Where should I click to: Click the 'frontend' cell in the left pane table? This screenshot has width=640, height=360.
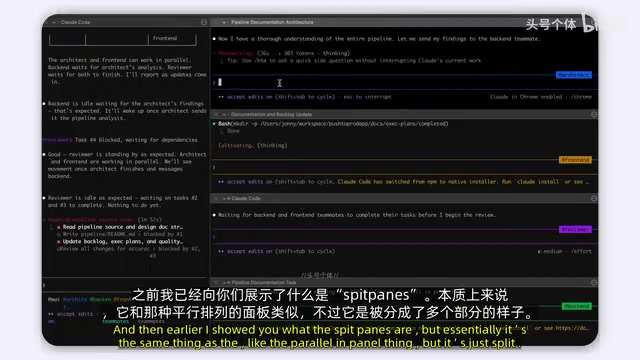tap(165, 38)
